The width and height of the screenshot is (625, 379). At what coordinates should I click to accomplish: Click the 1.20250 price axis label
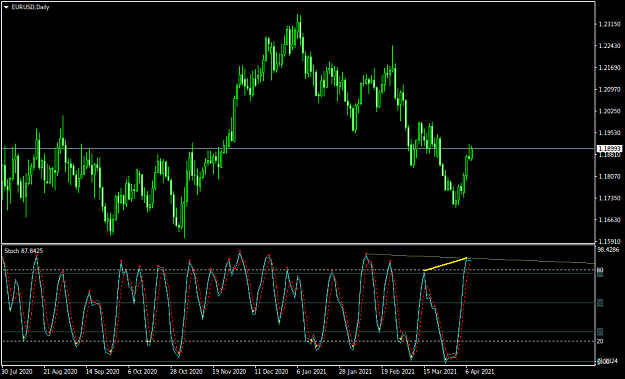610,111
